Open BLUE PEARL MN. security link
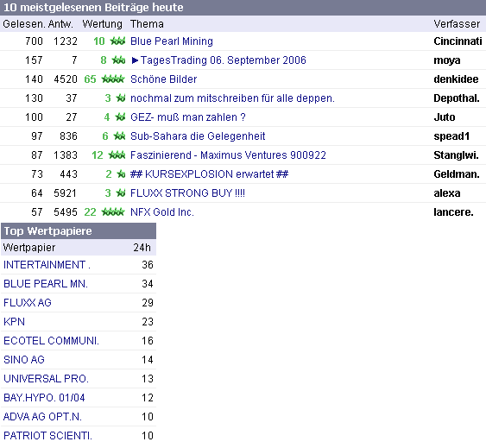The height and width of the screenshot is (448, 486). (46, 283)
